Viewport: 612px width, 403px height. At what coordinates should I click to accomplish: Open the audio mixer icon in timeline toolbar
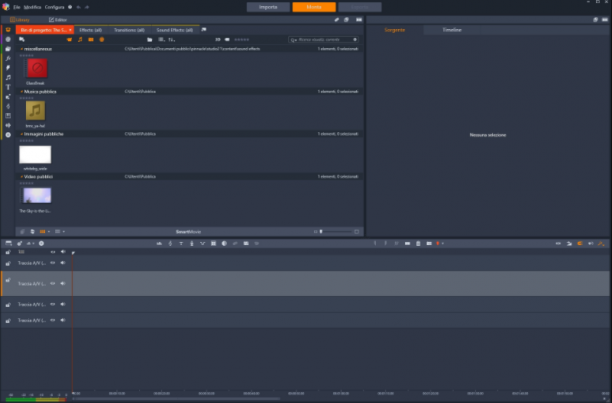[x=159, y=243]
